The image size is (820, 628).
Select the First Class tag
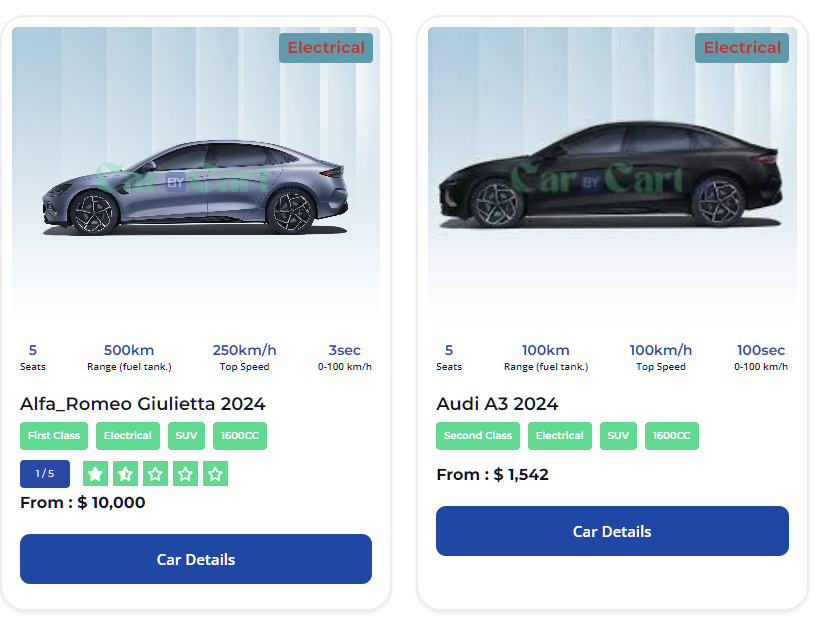(x=54, y=436)
